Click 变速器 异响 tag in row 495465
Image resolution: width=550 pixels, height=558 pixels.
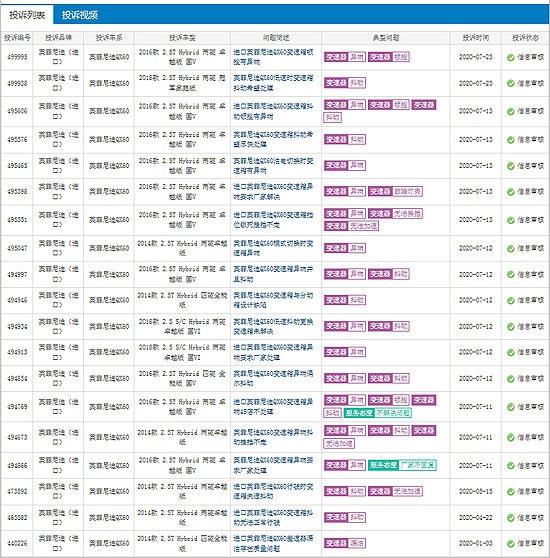(x=345, y=165)
